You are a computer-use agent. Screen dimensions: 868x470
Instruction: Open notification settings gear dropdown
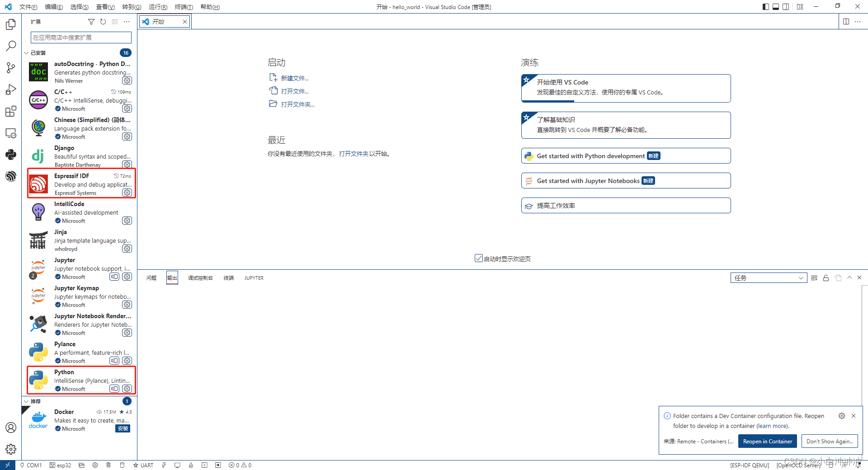pos(842,416)
